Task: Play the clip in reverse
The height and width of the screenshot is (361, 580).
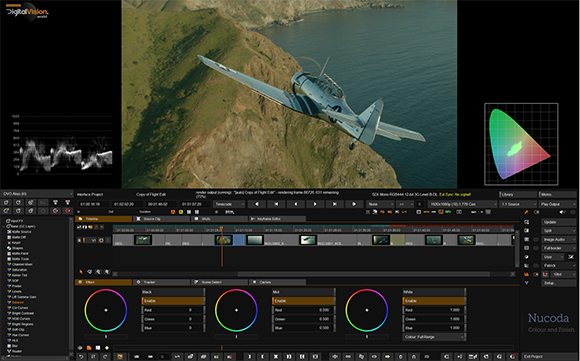Action: pos(257,204)
